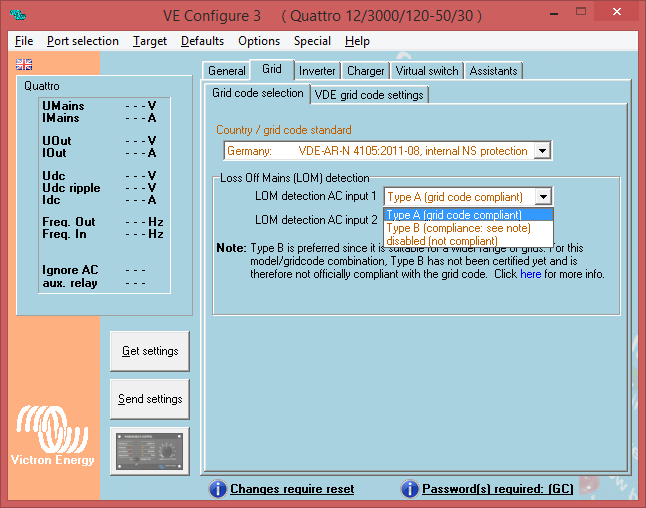Pick disabled (not compliant) option

[467, 240]
